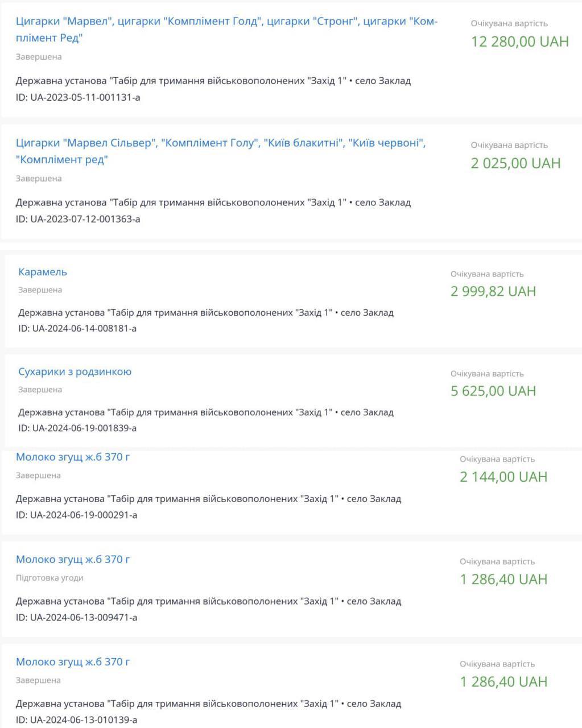
Task: Click the ID UA-2024-06-19-000291-a text
Action: 76,515
